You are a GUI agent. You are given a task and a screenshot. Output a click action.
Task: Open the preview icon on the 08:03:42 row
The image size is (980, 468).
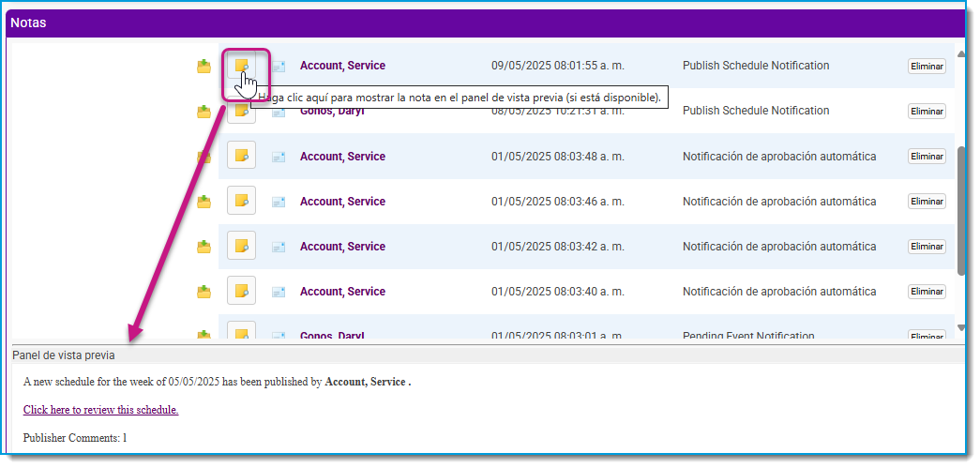[241, 246]
